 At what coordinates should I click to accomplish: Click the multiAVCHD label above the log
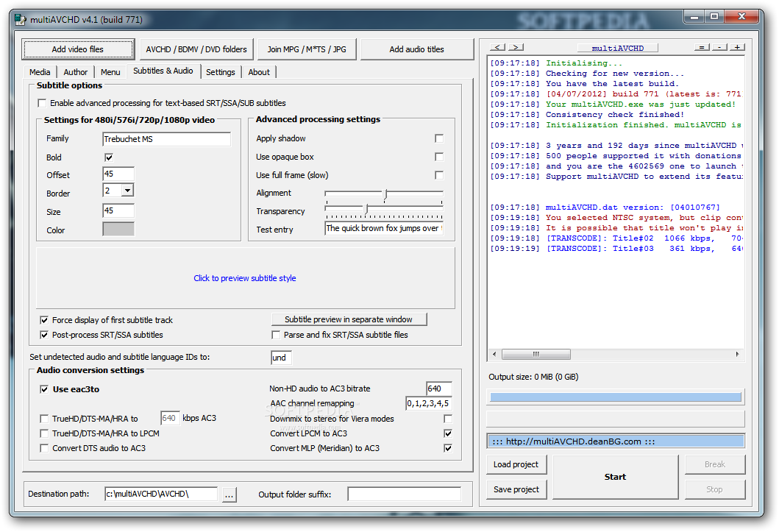(x=618, y=48)
